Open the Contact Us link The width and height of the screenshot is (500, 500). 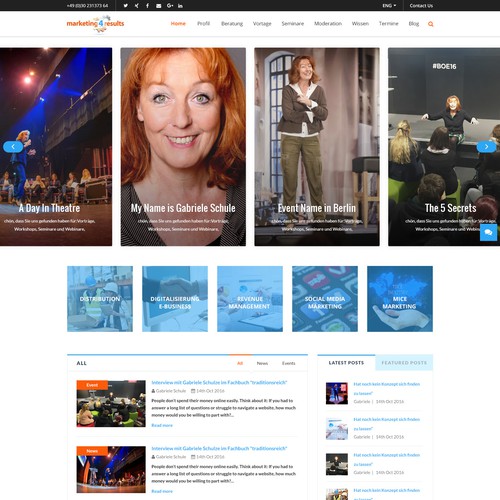coord(421,6)
